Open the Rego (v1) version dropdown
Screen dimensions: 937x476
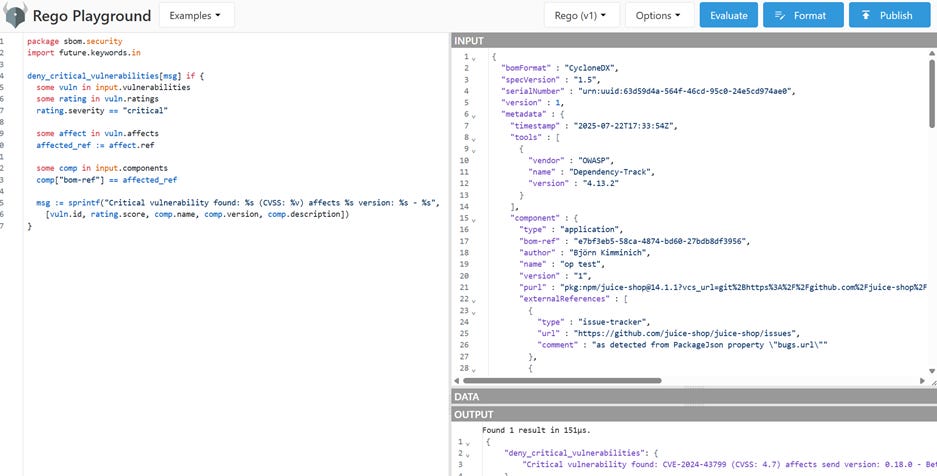click(x=581, y=16)
